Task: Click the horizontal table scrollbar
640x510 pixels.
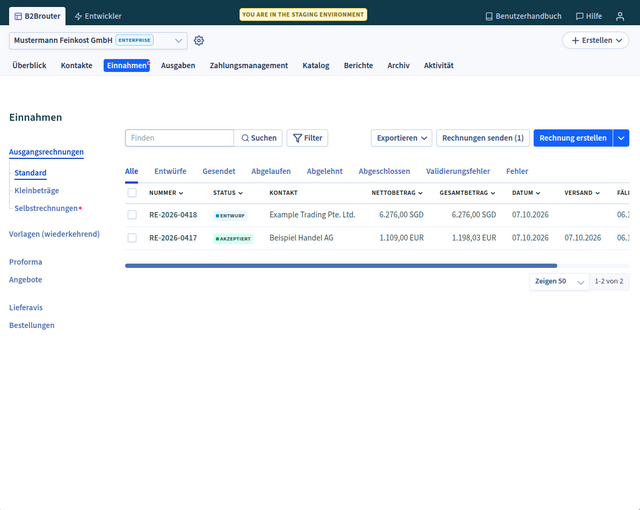Action: [341, 266]
